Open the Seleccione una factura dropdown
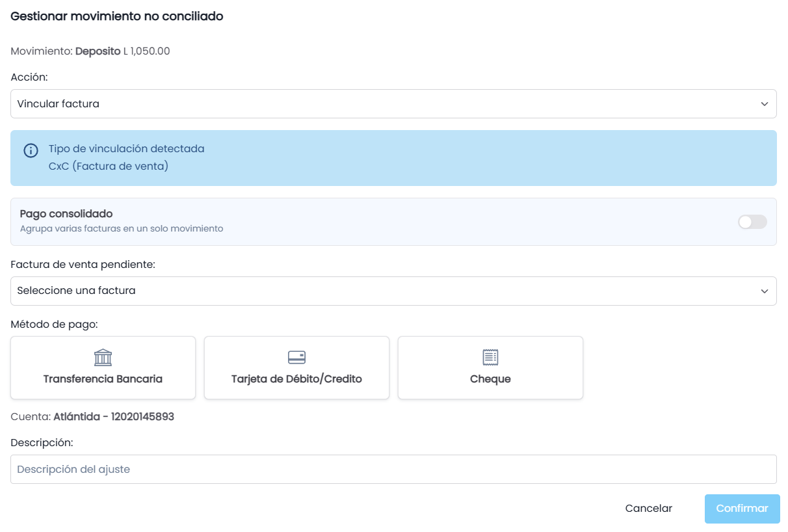Screen dimensions: 788x532 pyautogui.click(x=393, y=291)
